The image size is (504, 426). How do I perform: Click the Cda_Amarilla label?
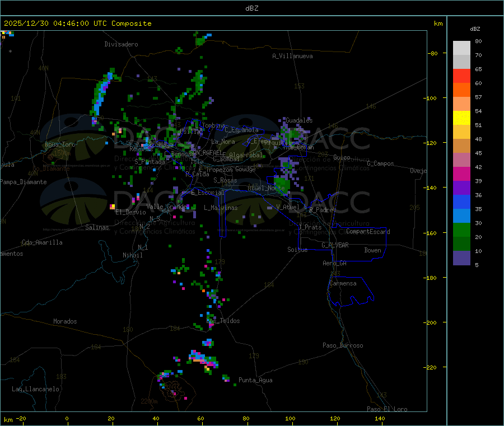tap(42, 242)
